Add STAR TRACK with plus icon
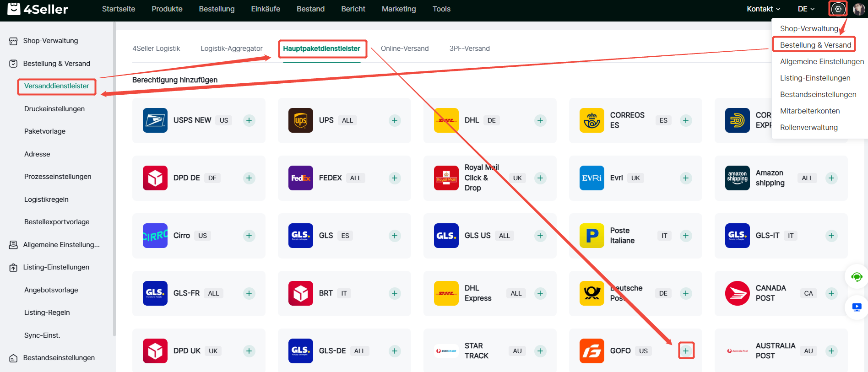 [540, 351]
